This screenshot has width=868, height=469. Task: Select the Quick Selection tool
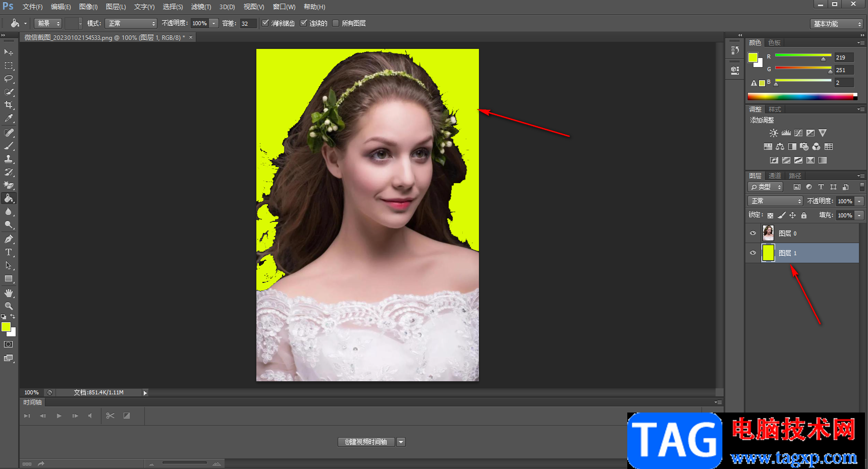pos(9,92)
